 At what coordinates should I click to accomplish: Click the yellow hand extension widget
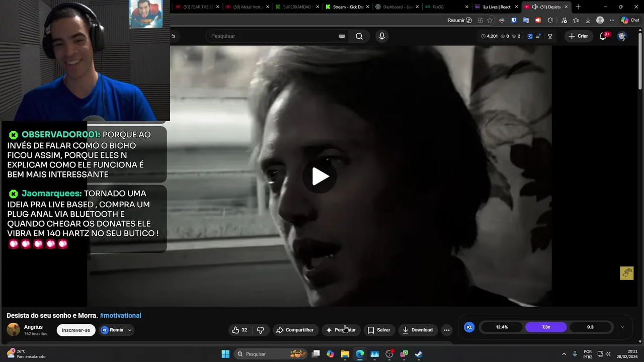click(627, 273)
